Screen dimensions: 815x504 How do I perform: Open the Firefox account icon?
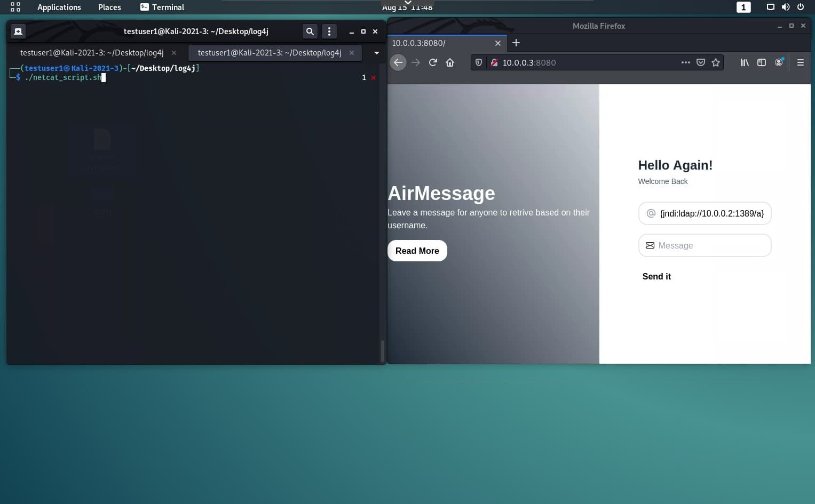[x=779, y=62]
